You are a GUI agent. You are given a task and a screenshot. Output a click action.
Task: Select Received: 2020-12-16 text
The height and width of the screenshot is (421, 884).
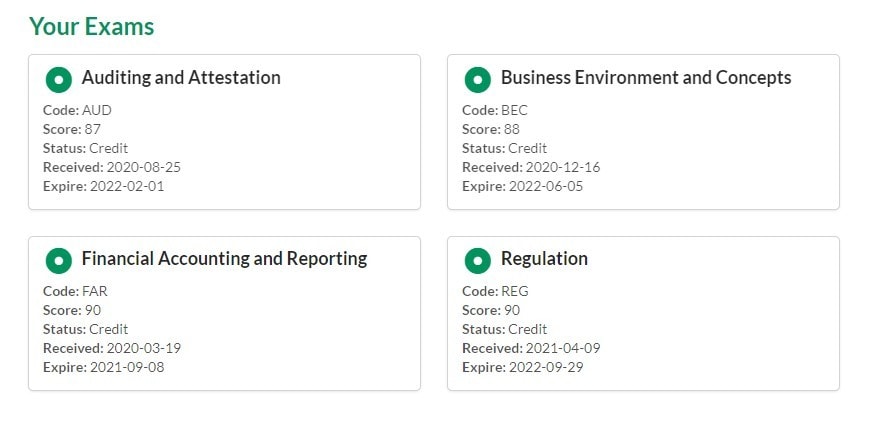pos(531,167)
